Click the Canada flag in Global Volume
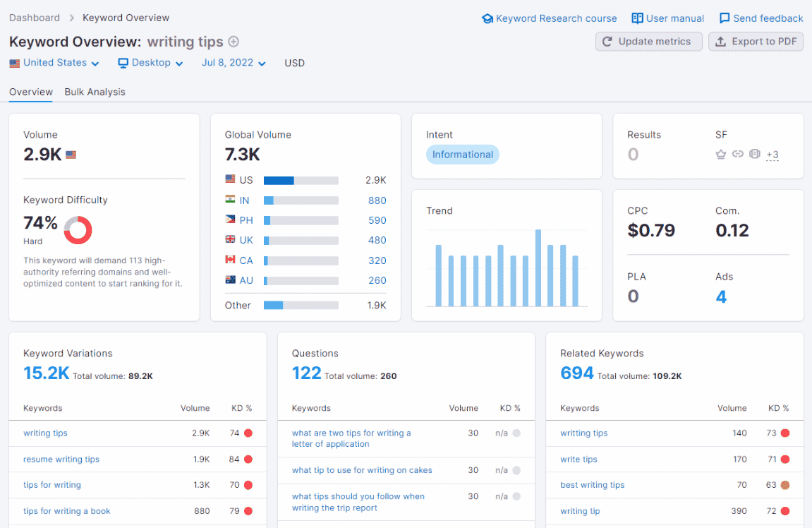 [230, 259]
